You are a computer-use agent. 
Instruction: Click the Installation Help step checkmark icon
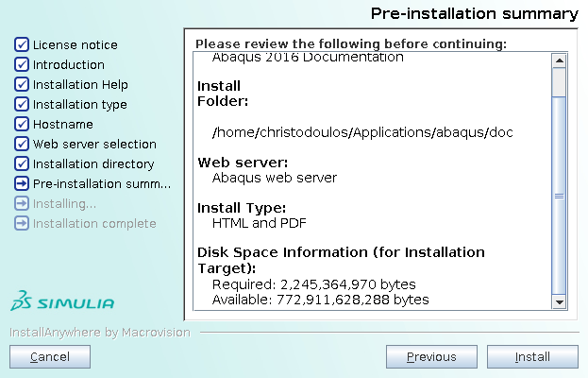(22, 84)
